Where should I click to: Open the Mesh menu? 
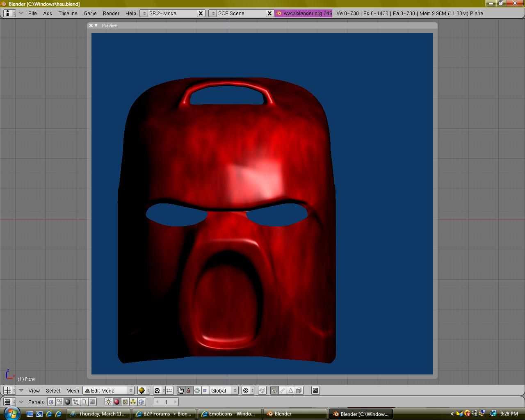tap(73, 390)
